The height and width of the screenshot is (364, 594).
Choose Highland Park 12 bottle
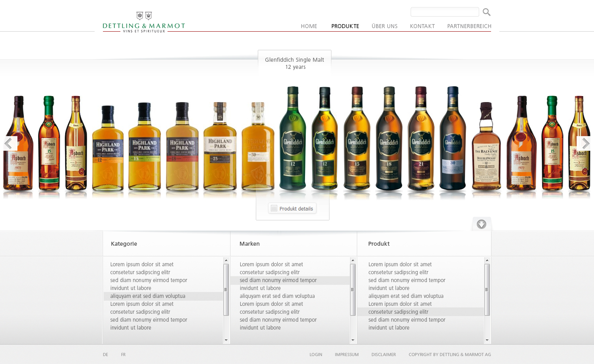108,148
